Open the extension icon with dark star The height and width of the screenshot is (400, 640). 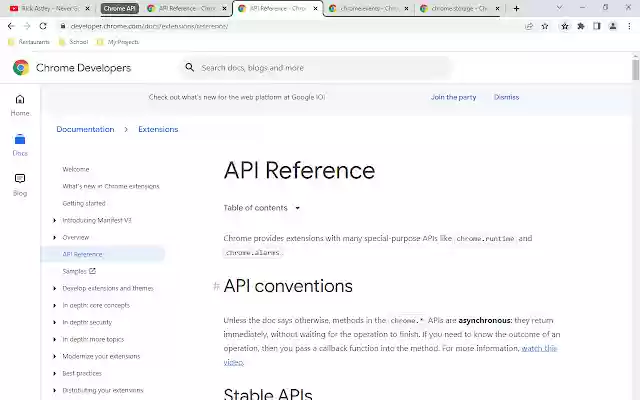pos(564,26)
